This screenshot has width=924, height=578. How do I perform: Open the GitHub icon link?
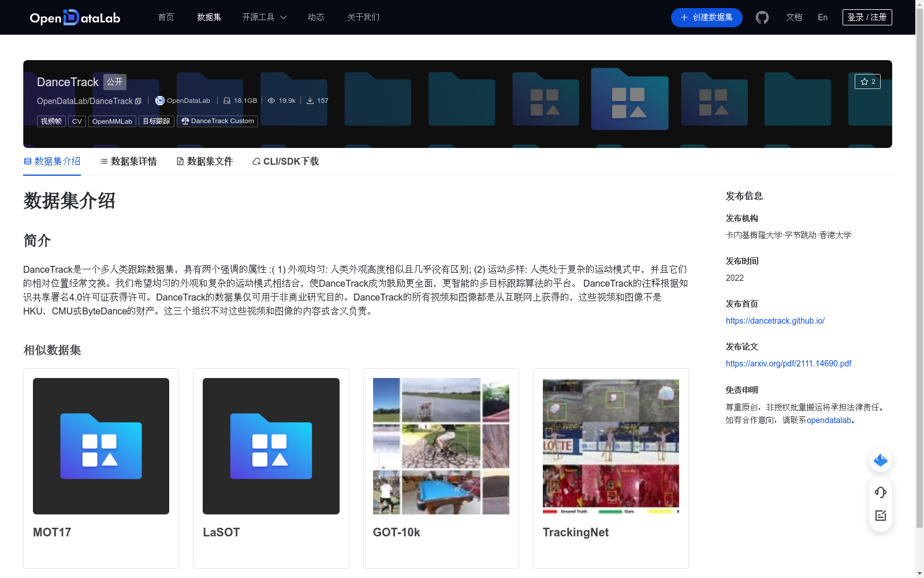(x=762, y=17)
